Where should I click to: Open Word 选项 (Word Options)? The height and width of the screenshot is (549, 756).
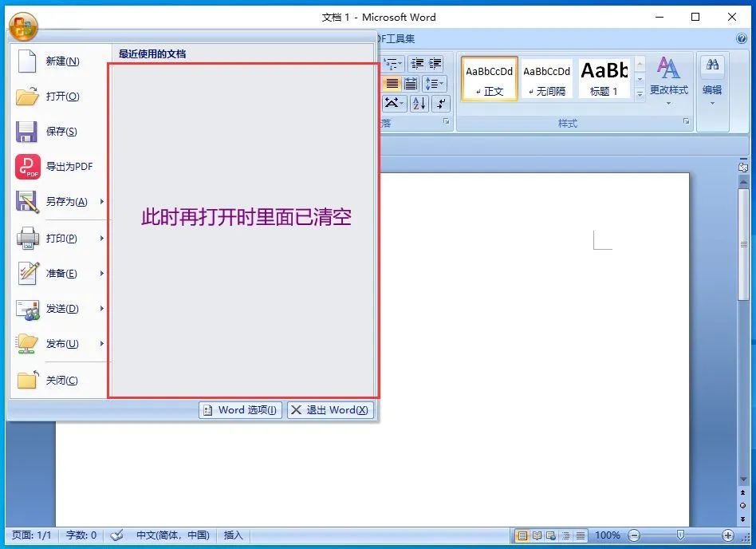[239, 410]
